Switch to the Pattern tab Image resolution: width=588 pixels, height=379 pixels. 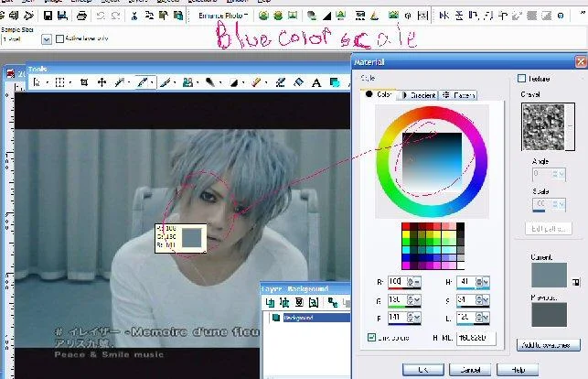pos(458,95)
